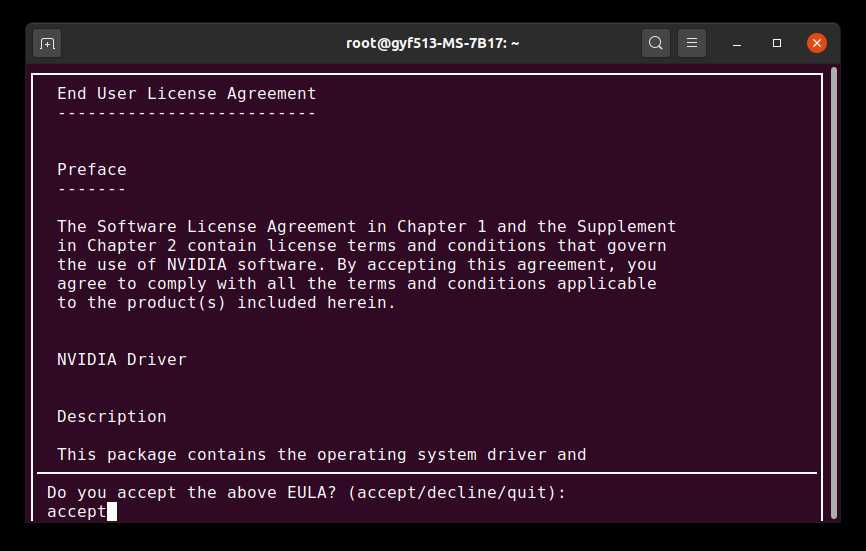Click the 'Preface' heading

tap(92, 169)
